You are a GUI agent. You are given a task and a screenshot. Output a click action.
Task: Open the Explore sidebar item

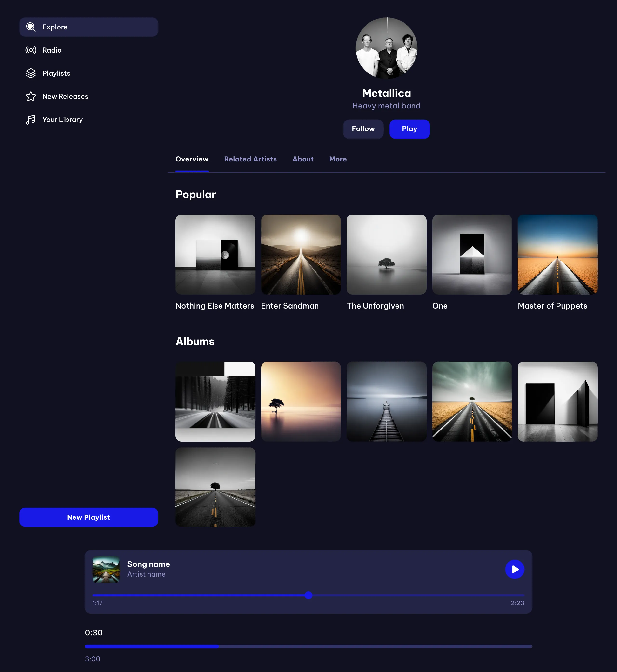(88, 27)
